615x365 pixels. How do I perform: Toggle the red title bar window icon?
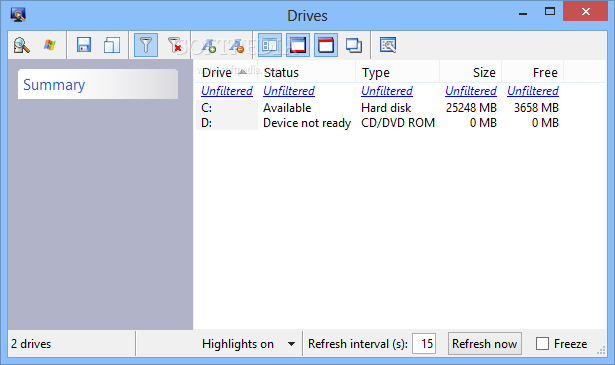tap(326, 45)
